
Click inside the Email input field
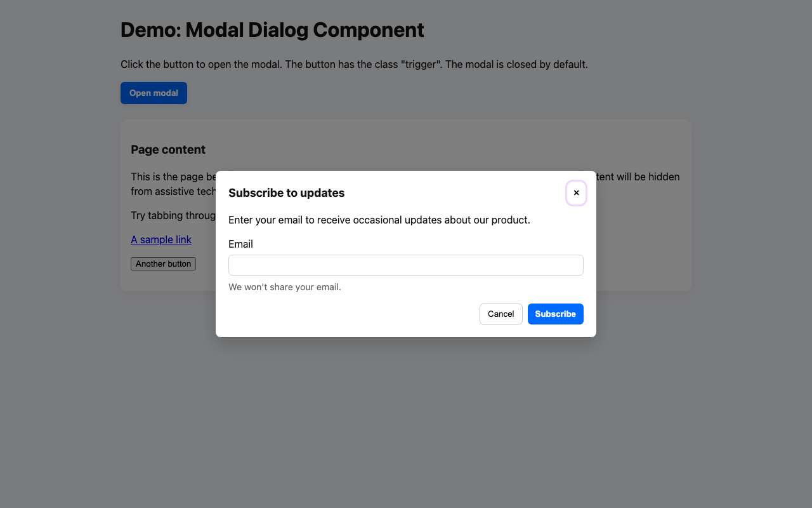point(406,265)
